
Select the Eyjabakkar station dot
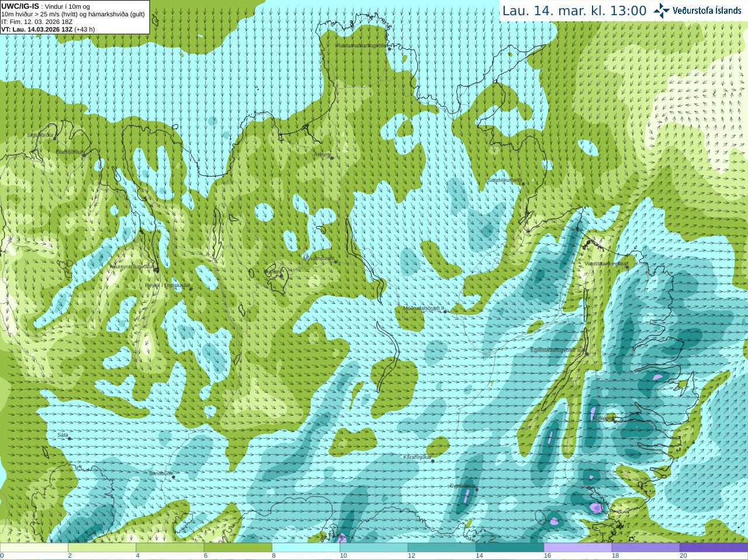[x=477, y=489]
